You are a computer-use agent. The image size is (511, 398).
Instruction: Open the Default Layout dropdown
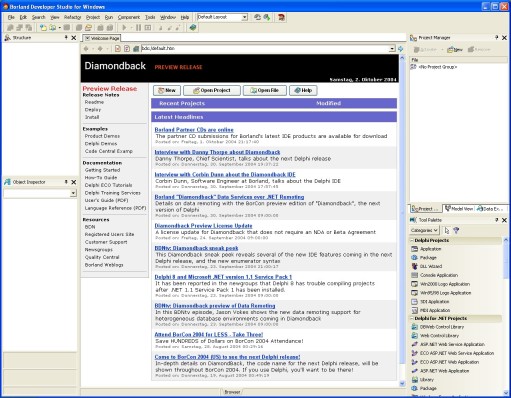[245, 17]
